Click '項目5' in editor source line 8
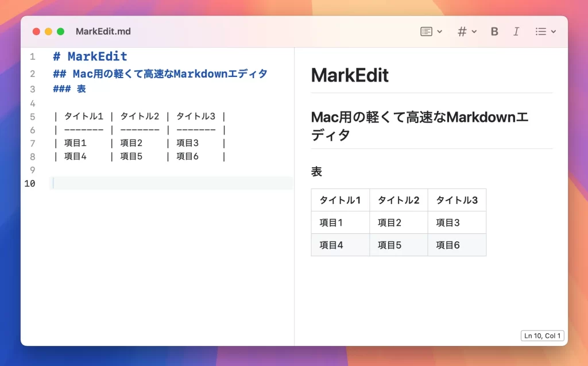The width and height of the screenshot is (588, 366). click(131, 156)
